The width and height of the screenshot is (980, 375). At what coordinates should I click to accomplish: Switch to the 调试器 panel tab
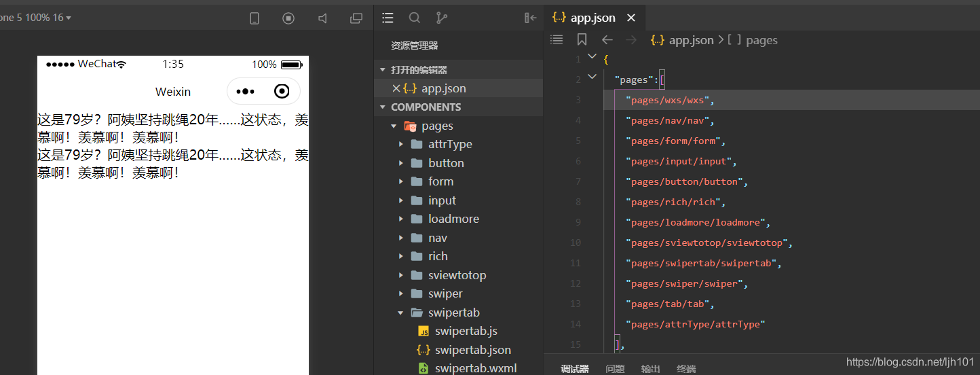click(x=575, y=369)
